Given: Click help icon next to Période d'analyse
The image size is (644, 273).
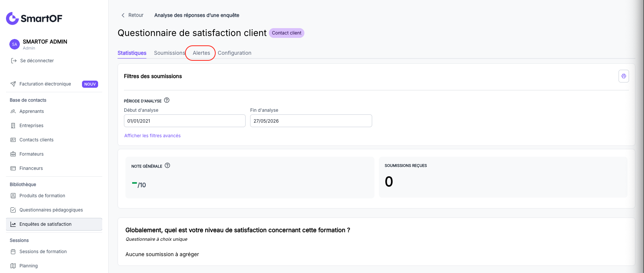Looking at the screenshot, I should pyautogui.click(x=167, y=100).
